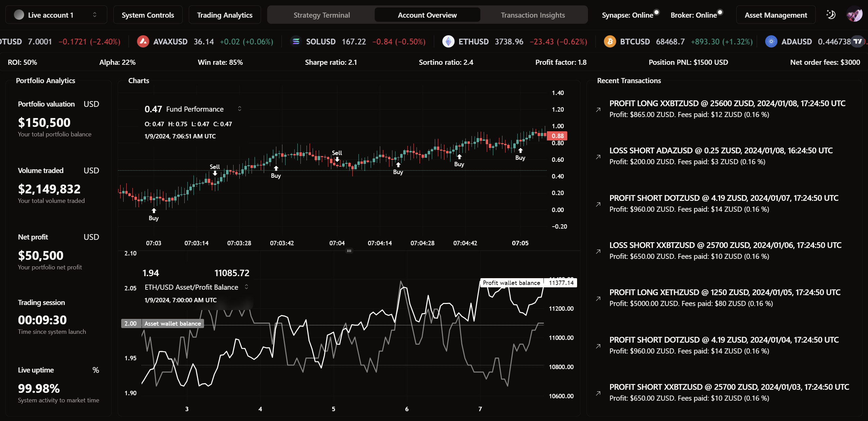This screenshot has width=868, height=421.
Task: Click the SOLUSD 167.22 ticker price
Action: coord(354,42)
